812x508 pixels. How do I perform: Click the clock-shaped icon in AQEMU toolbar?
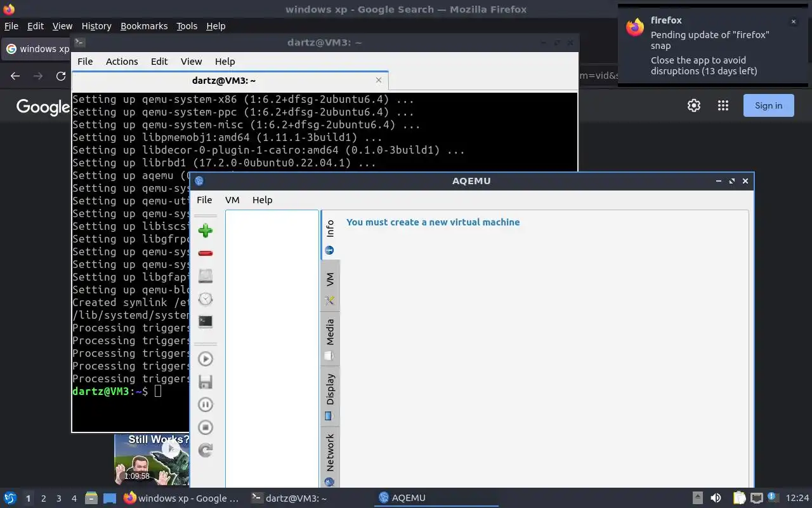point(205,299)
